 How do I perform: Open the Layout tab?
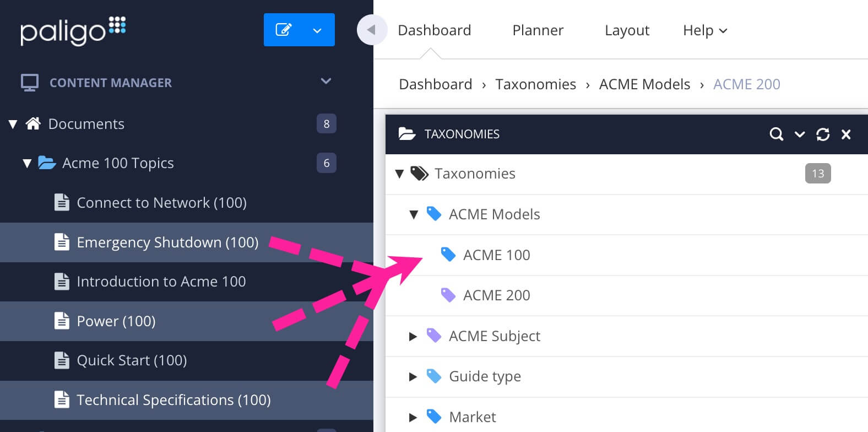tap(627, 30)
